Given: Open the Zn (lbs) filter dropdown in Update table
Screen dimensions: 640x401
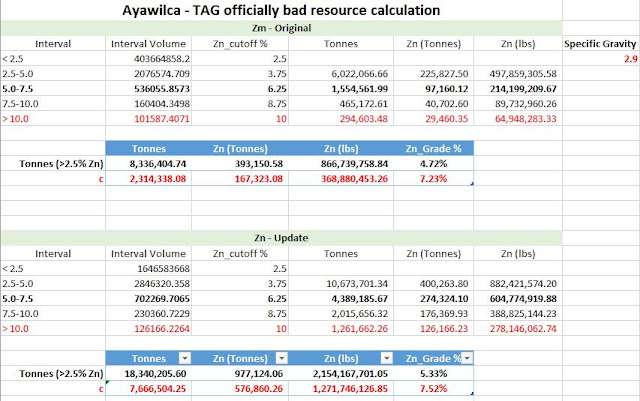Looking at the screenshot, I should [387, 359].
